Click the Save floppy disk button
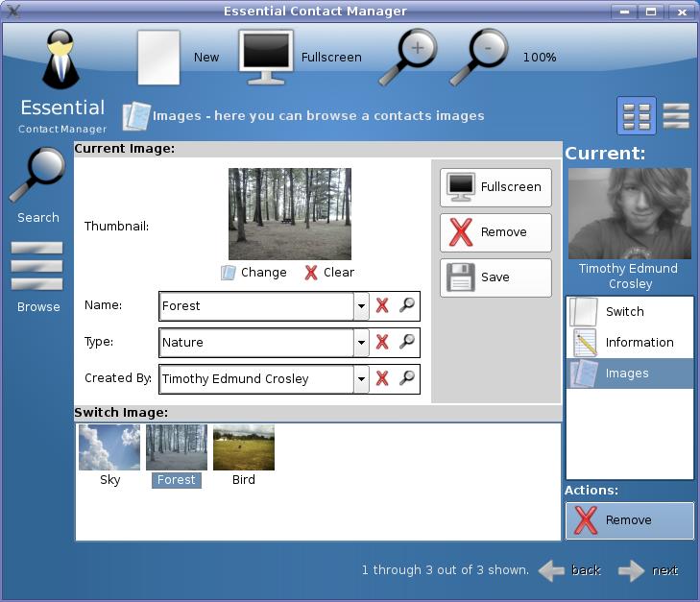The image size is (700, 602). coord(495,277)
